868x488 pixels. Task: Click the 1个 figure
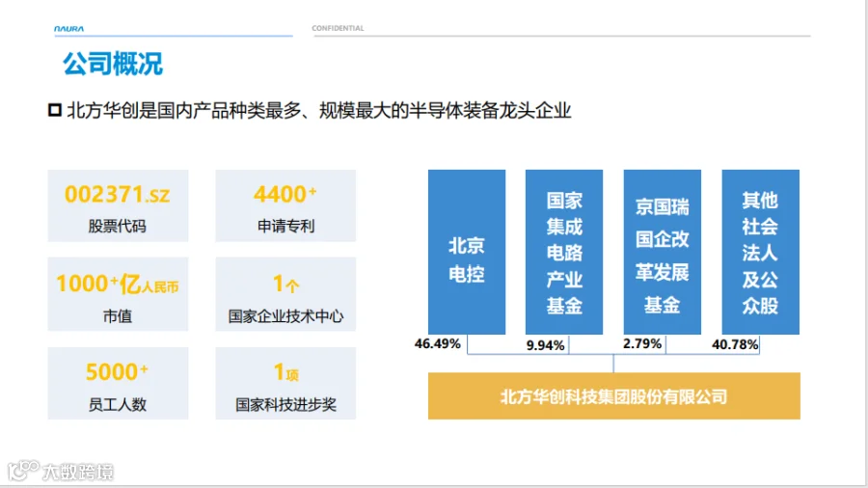pos(285,284)
